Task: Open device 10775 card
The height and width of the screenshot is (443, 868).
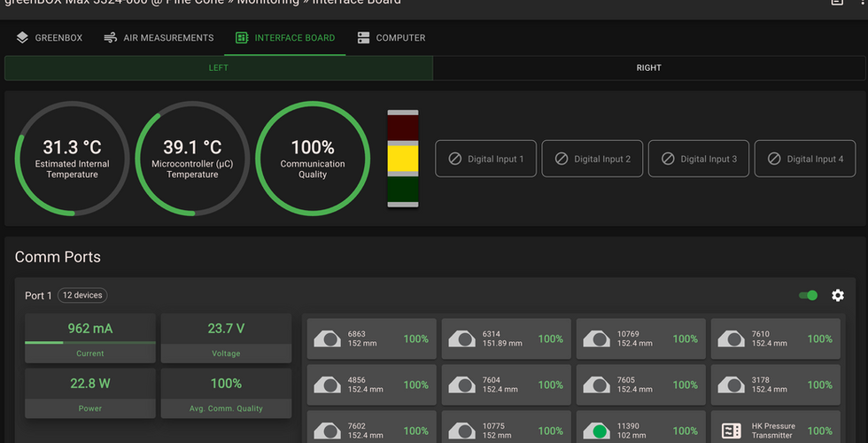Action: [x=506, y=427]
